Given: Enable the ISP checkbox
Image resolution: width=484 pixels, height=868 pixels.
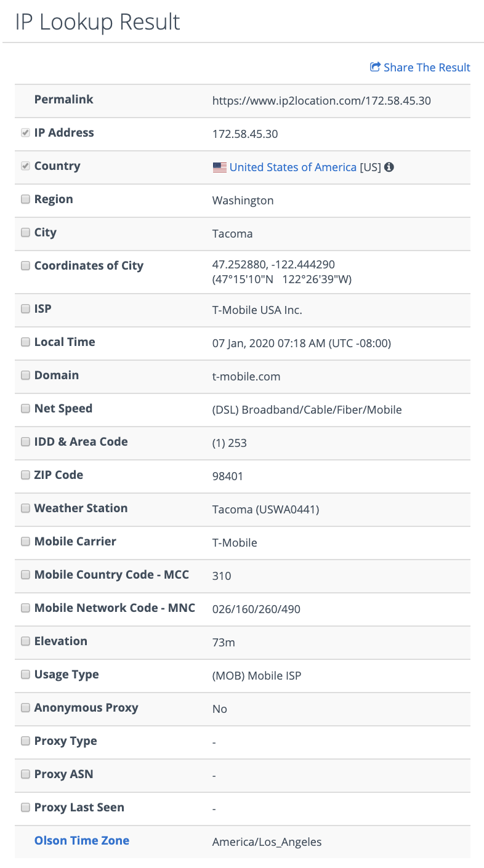Looking at the screenshot, I should (25, 309).
